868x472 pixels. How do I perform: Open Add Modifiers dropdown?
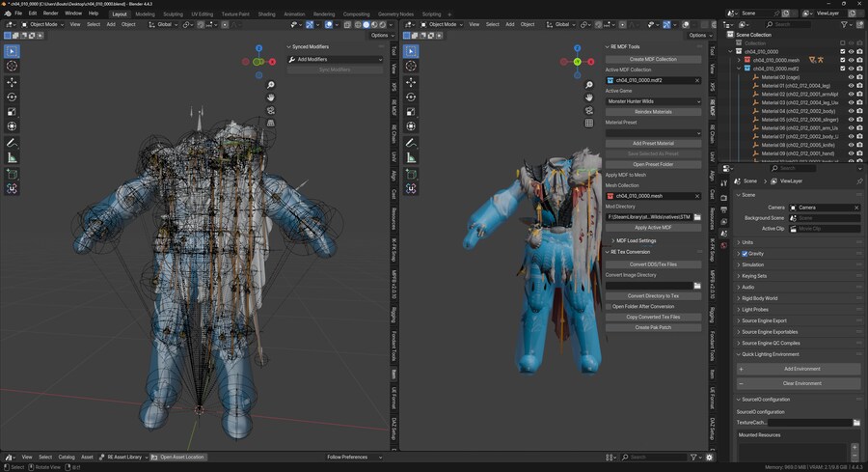[x=335, y=59]
